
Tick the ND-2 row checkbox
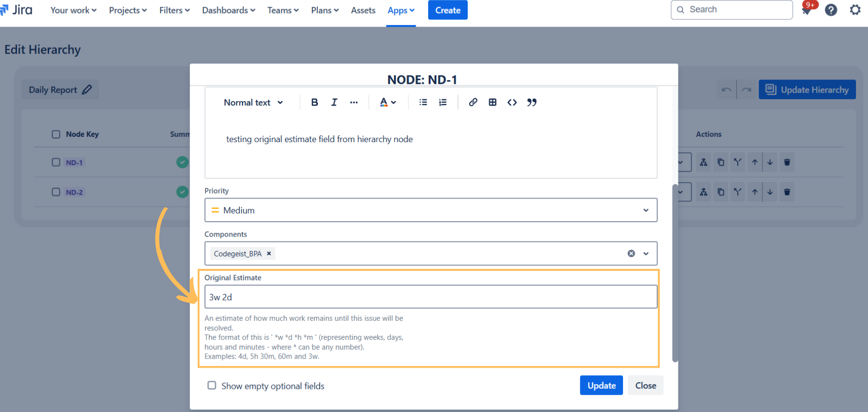(56, 192)
